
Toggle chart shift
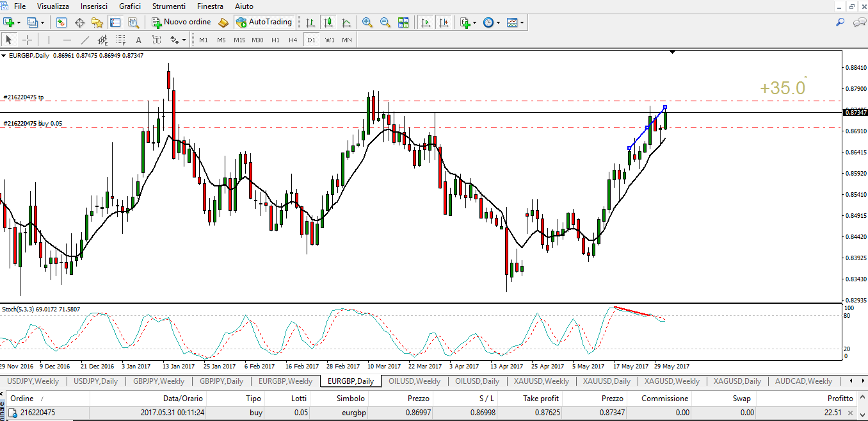(443, 22)
